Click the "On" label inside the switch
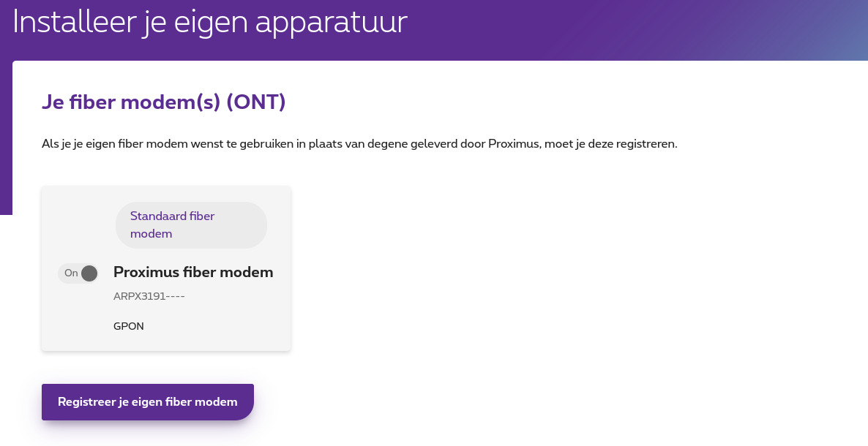This screenshot has width=868, height=446. click(x=71, y=273)
